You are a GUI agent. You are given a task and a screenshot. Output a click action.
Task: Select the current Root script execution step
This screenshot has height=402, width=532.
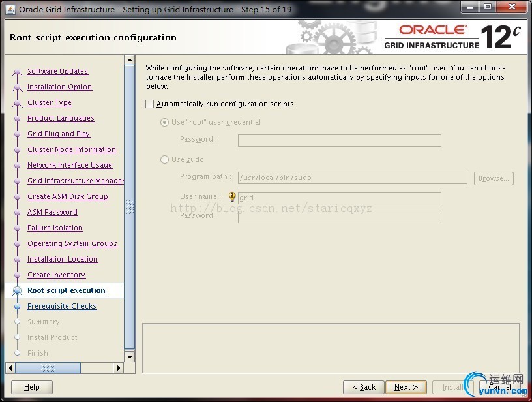click(x=66, y=290)
